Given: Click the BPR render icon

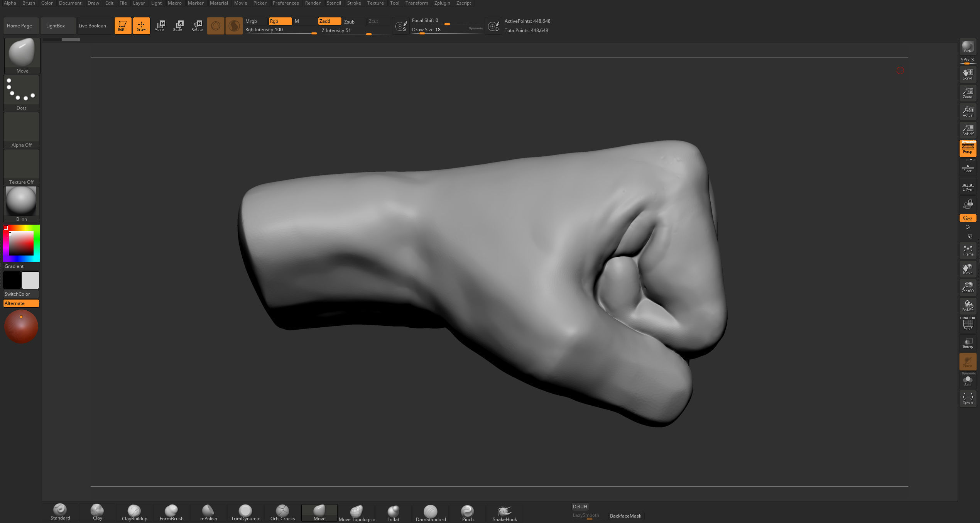Looking at the screenshot, I should tap(968, 47).
